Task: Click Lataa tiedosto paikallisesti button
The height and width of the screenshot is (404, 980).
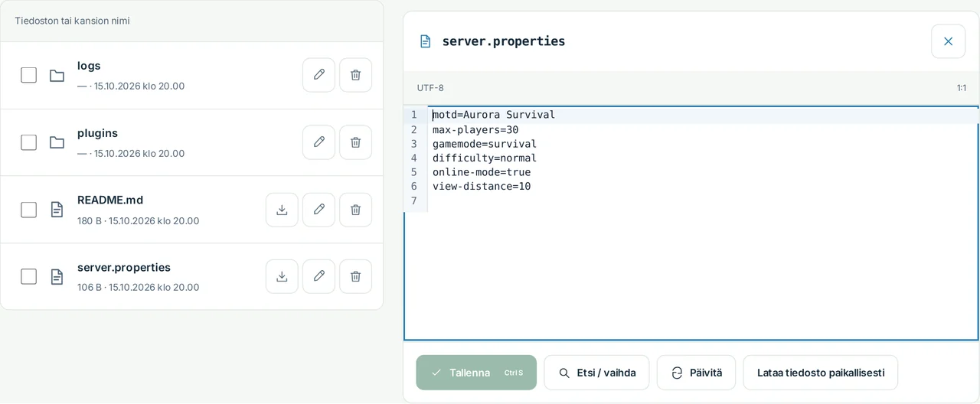Action: pos(820,373)
